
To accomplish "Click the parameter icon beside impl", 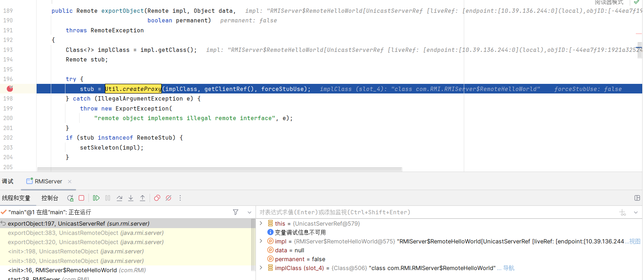I will coord(270,241).
